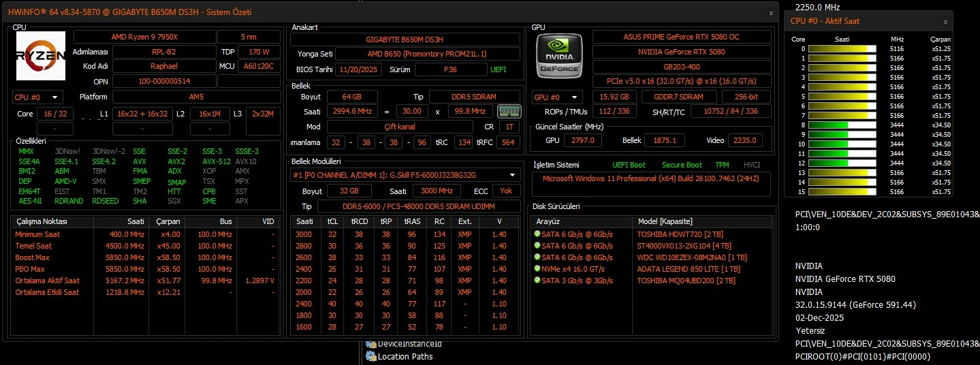Click the A60120C MCU value
The height and width of the screenshot is (365, 980).
tap(259, 66)
